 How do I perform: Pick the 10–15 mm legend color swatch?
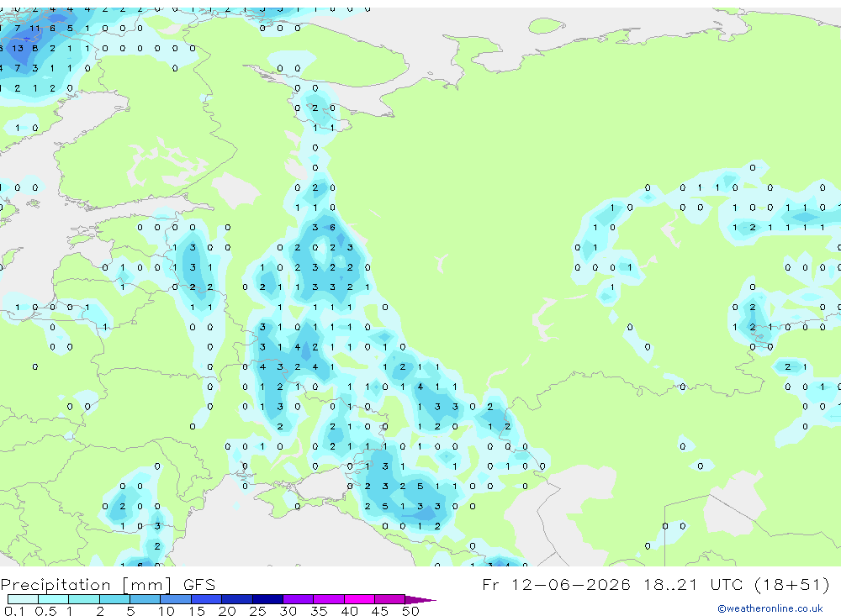click(176, 599)
